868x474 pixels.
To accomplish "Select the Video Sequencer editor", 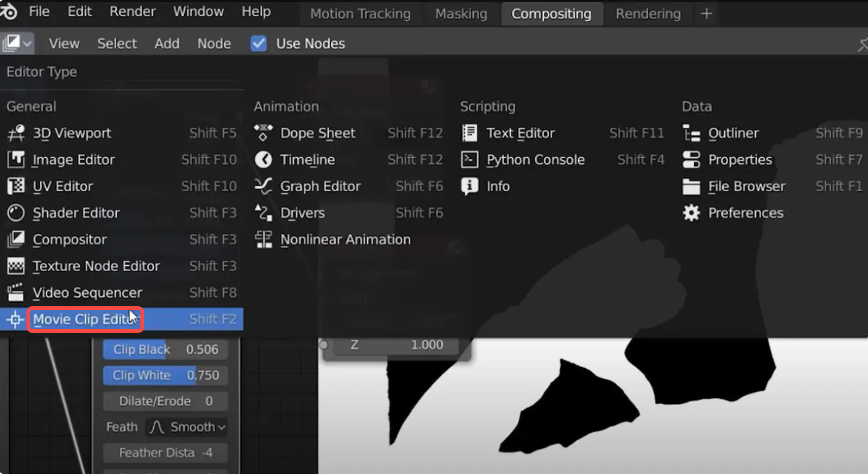I will point(87,292).
